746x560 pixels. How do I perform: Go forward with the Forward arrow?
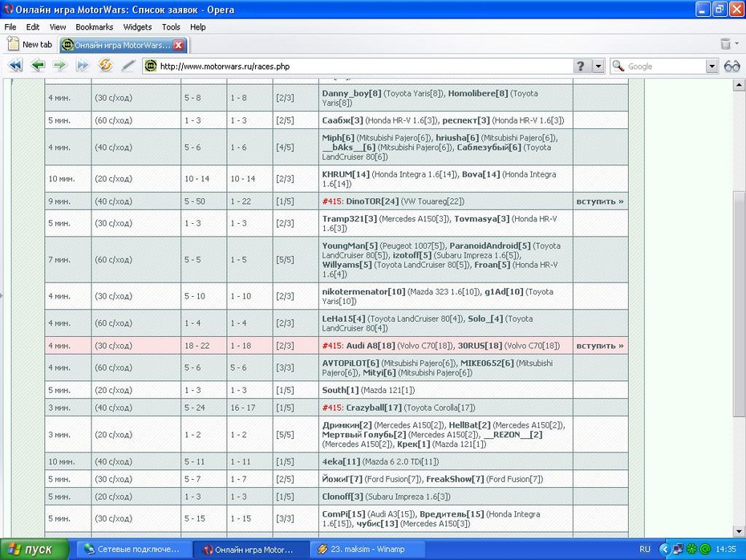(x=60, y=65)
